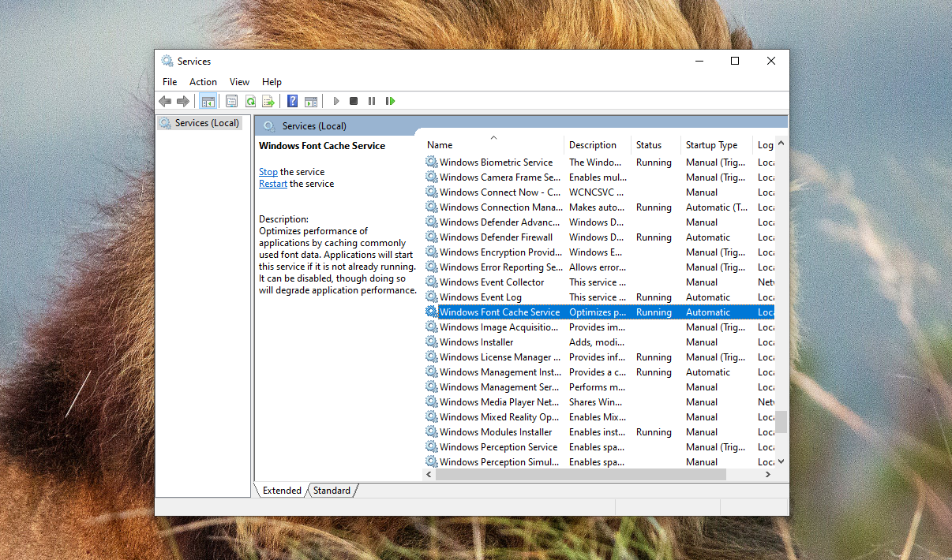This screenshot has width=952, height=560.
Task: Open the Action menu
Action: pos(203,82)
